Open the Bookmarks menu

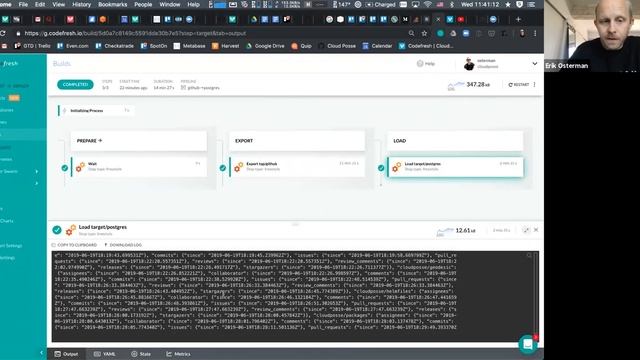(x=112, y=4)
